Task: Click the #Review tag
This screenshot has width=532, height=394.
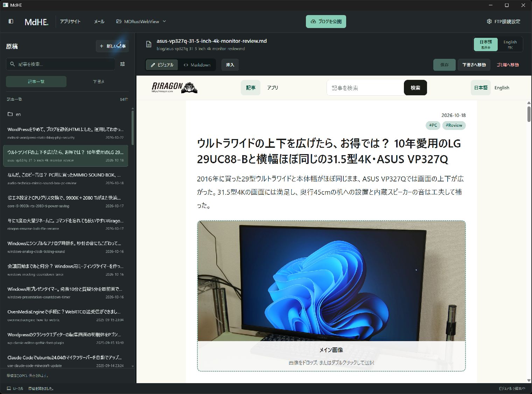Action: (x=454, y=125)
